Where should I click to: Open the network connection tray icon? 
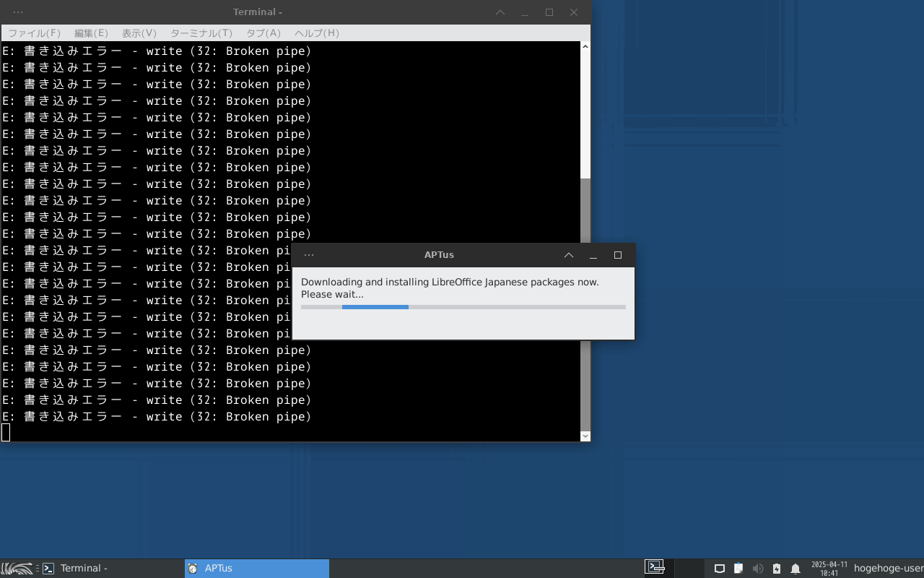(x=719, y=569)
